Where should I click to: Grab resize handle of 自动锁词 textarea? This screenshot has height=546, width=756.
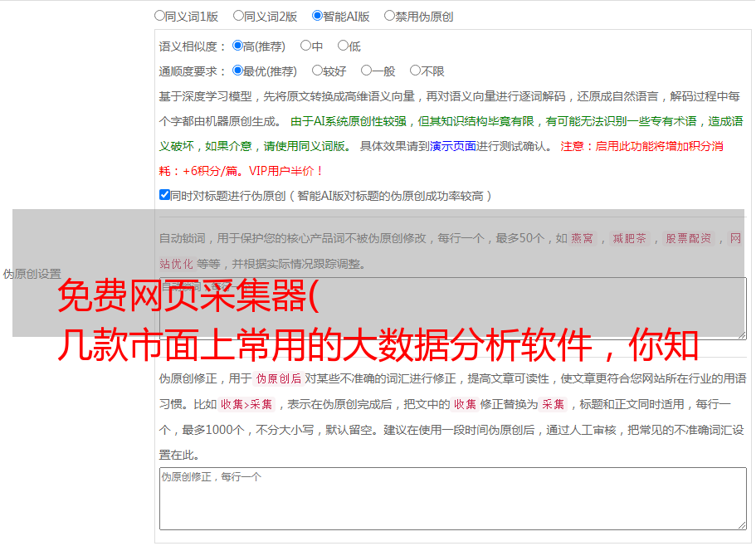[742, 335]
